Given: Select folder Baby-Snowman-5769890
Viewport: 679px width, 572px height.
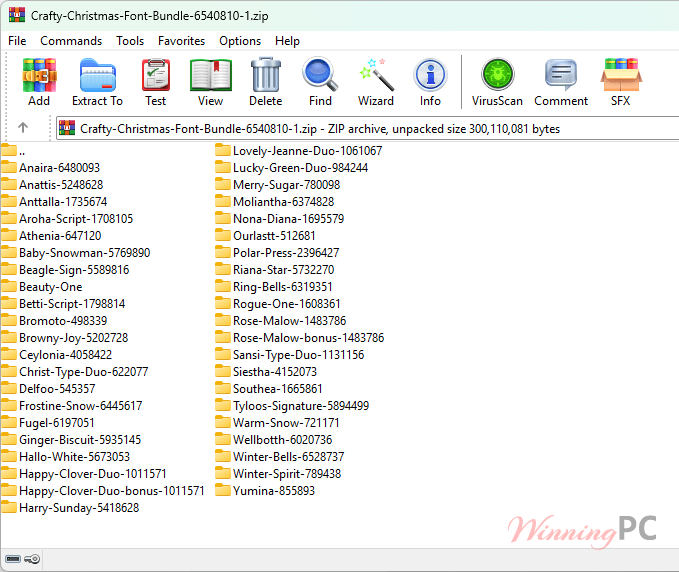Looking at the screenshot, I should pyautogui.click(x=76, y=253).
